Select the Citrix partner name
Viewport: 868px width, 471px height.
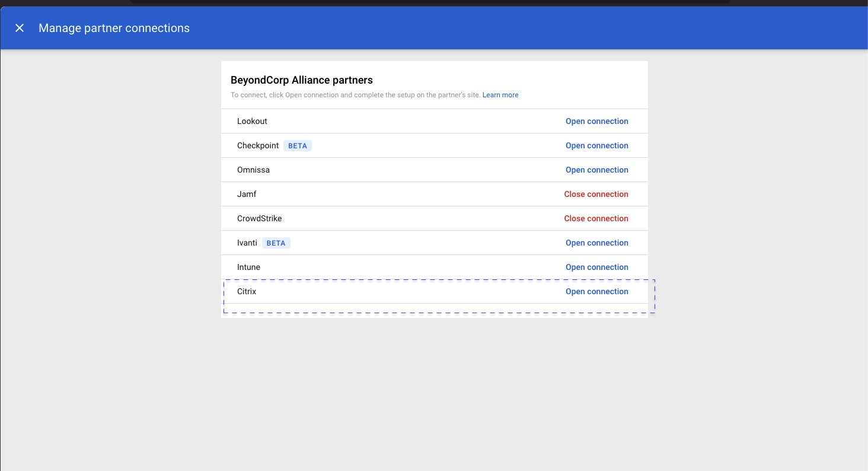pos(247,291)
